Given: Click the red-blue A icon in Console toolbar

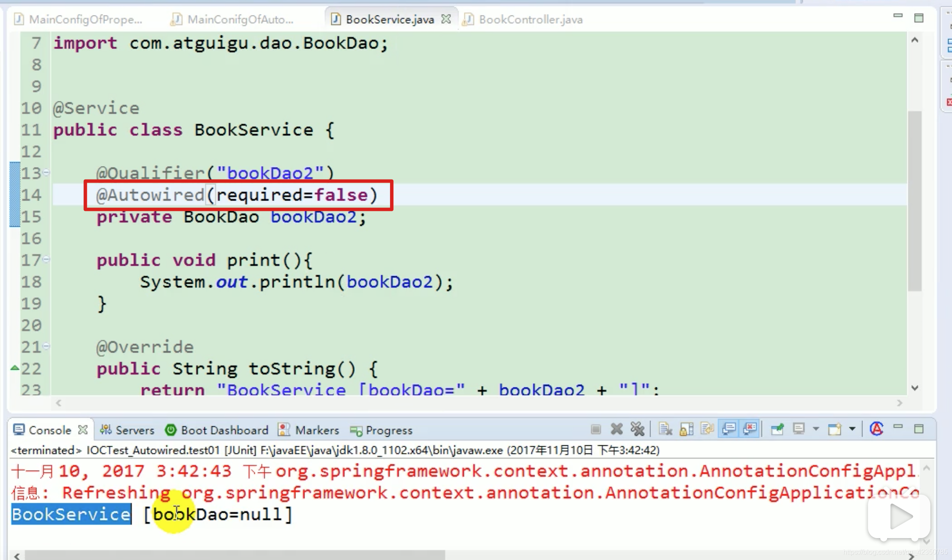Looking at the screenshot, I should point(876,429).
